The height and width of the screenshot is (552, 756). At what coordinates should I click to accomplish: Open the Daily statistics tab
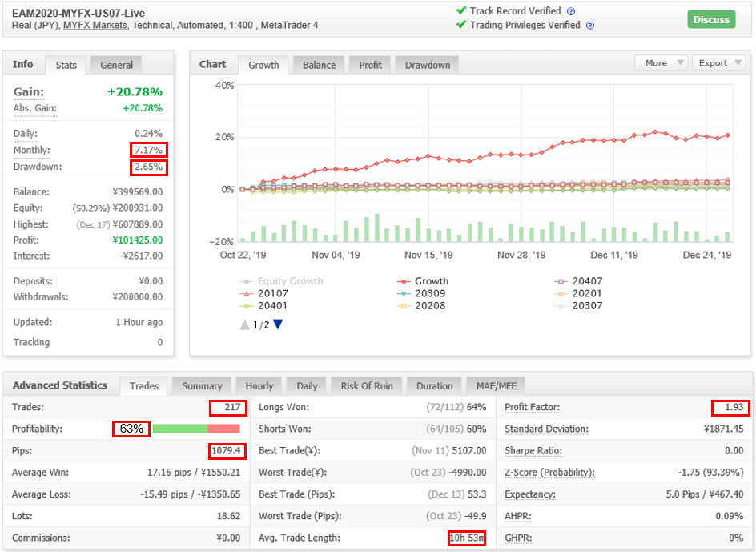(x=308, y=386)
